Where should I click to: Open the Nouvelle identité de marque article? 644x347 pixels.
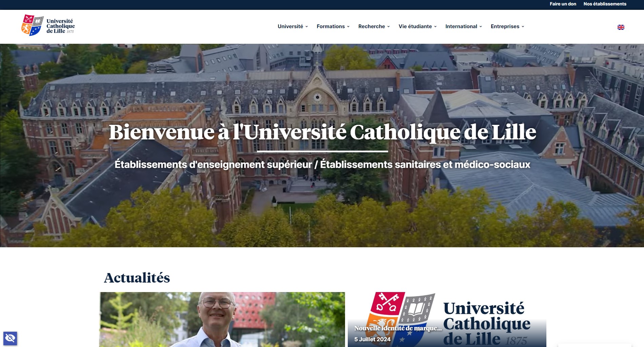tap(398, 328)
